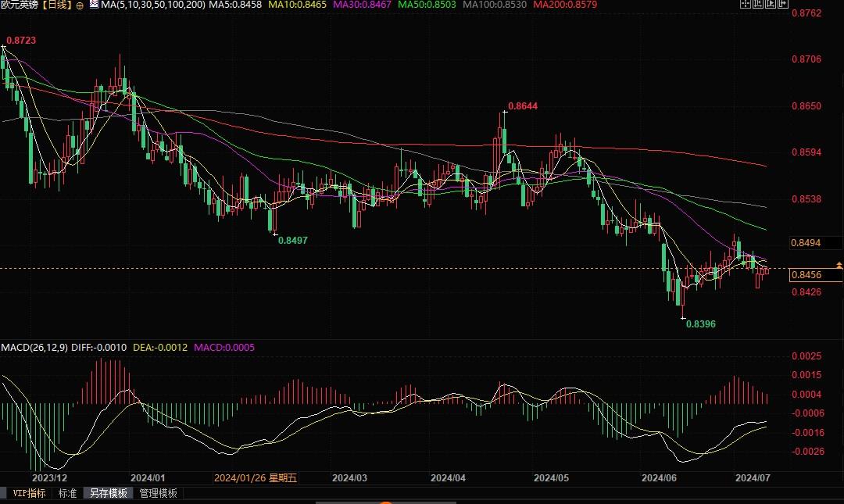This screenshot has height=504, width=844.
Task: Open the MA indicator settings icon
Action: pos(94,5)
